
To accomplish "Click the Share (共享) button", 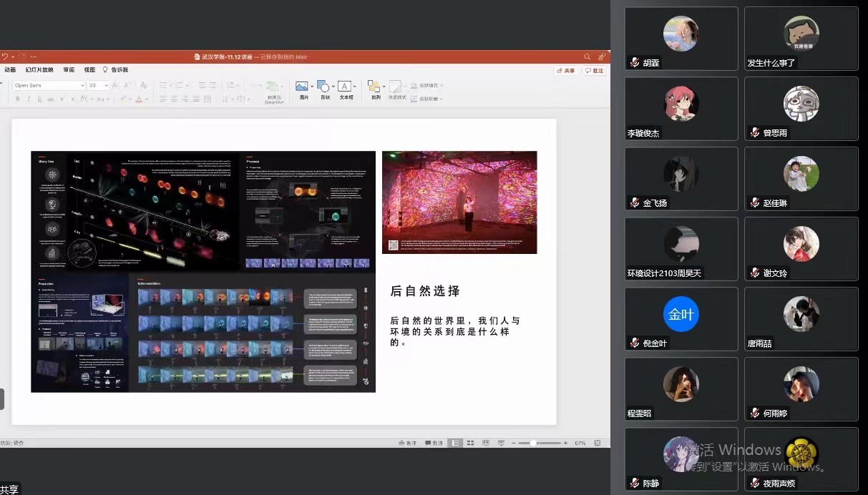I will pos(565,71).
